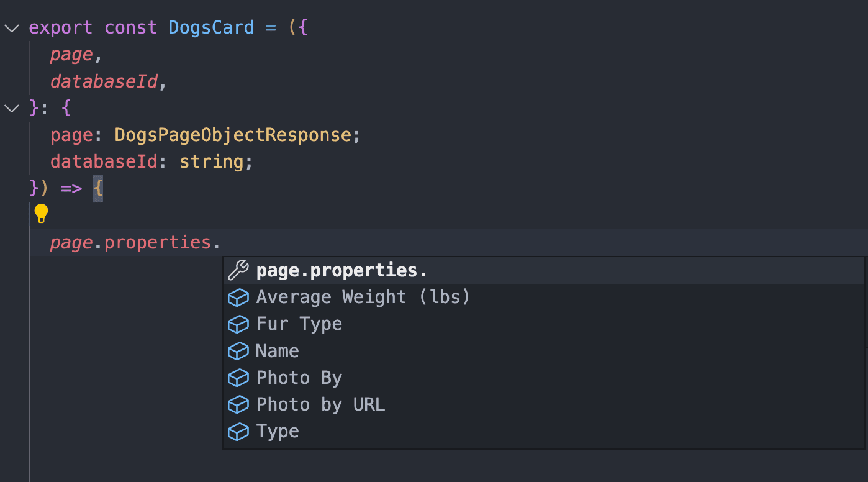Place cursor after page.properties. in editor

[222, 242]
